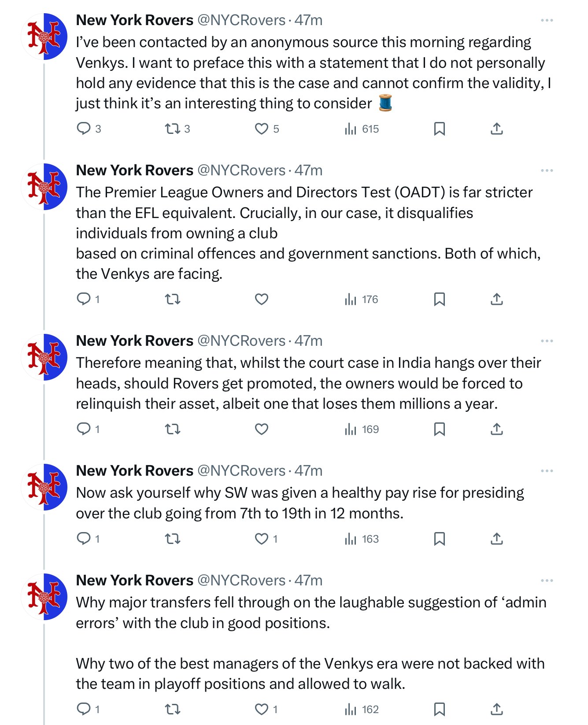Open more options on the OADT tweet
The height and width of the screenshot is (725, 588).
[x=547, y=170]
